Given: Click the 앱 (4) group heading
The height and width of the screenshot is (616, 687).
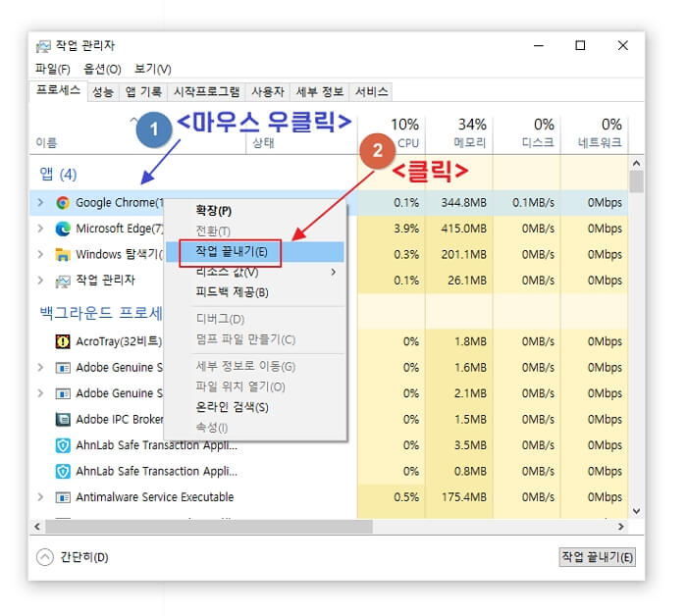Looking at the screenshot, I should point(58,175).
